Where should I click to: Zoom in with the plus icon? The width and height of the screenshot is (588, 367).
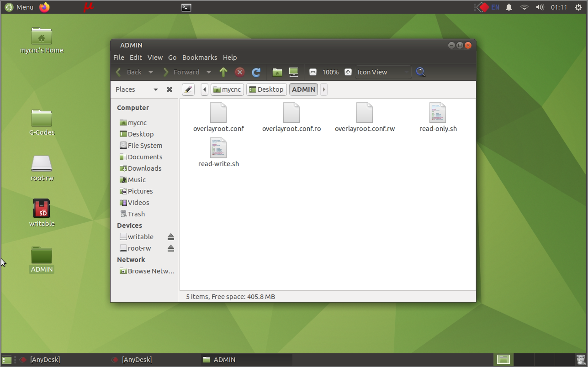click(x=348, y=72)
